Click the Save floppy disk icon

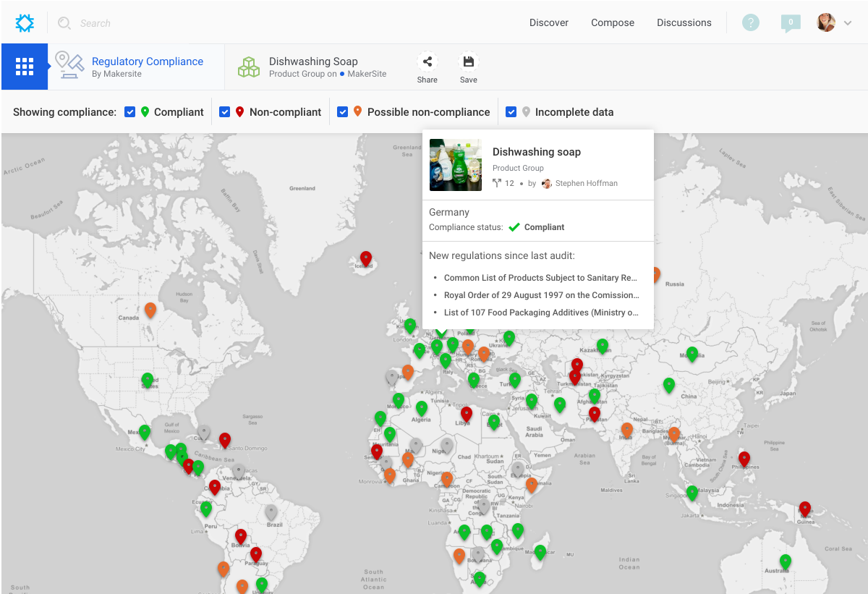coord(469,61)
